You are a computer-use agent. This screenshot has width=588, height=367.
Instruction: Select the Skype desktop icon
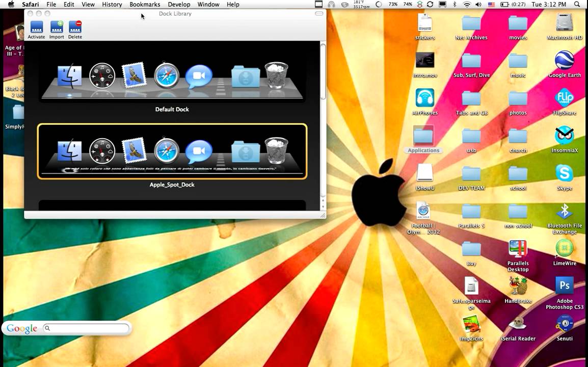pos(565,173)
